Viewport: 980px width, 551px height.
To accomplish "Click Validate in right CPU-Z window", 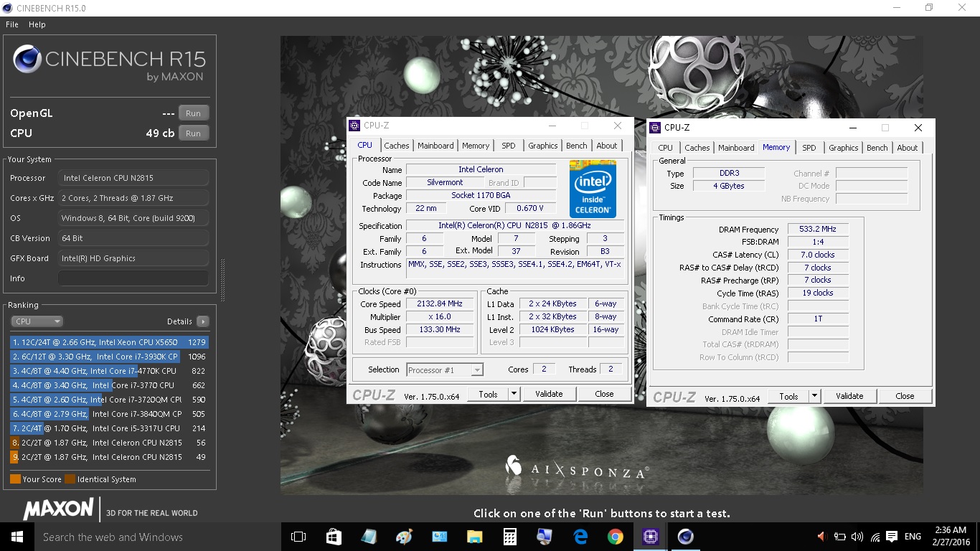I will pos(849,396).
